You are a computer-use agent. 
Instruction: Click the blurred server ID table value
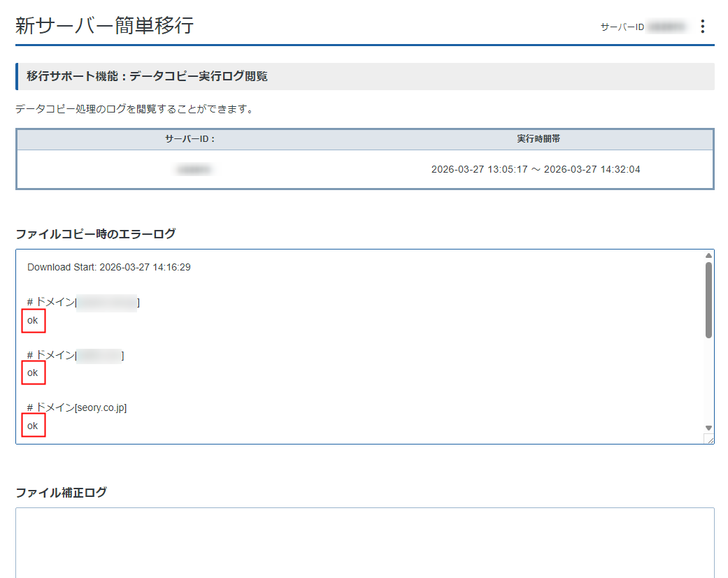point(194,170)
